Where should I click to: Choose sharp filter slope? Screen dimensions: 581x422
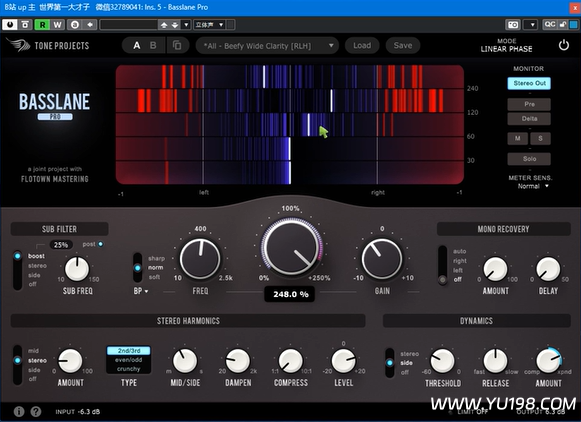(156, 258)
